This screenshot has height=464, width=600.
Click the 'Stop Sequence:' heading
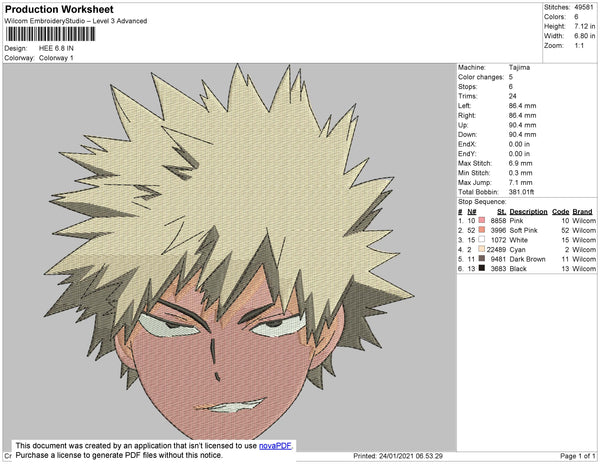[482, 202]
